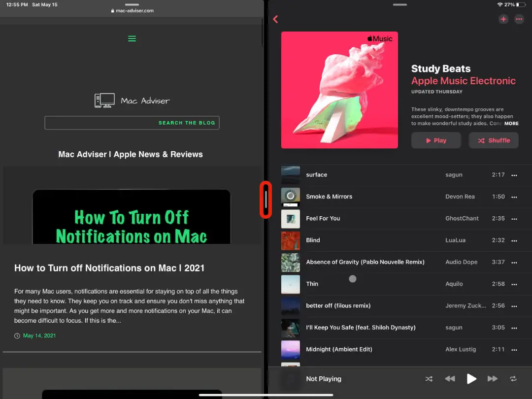Open options for the song surface
The width and height of the screenshot is (532, 399).
coord(514,175)
